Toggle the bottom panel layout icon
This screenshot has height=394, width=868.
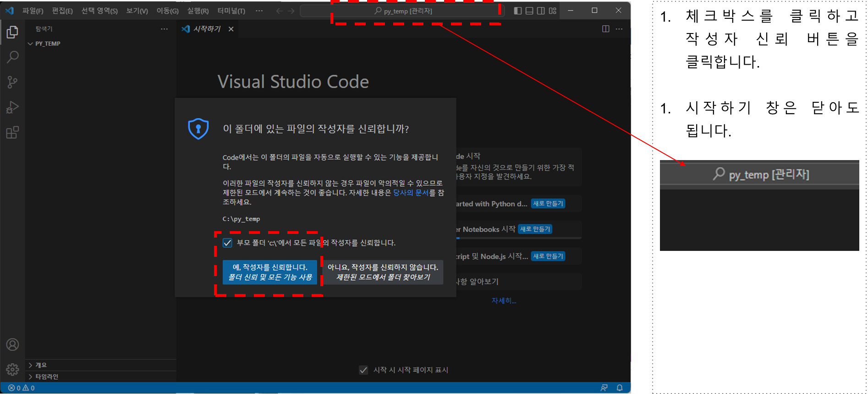tap(529, 11)
